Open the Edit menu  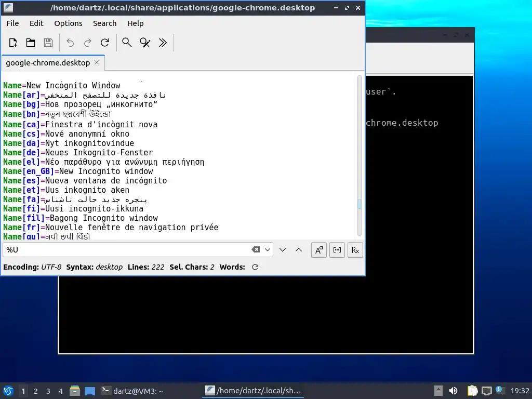[x=36, y=23]
